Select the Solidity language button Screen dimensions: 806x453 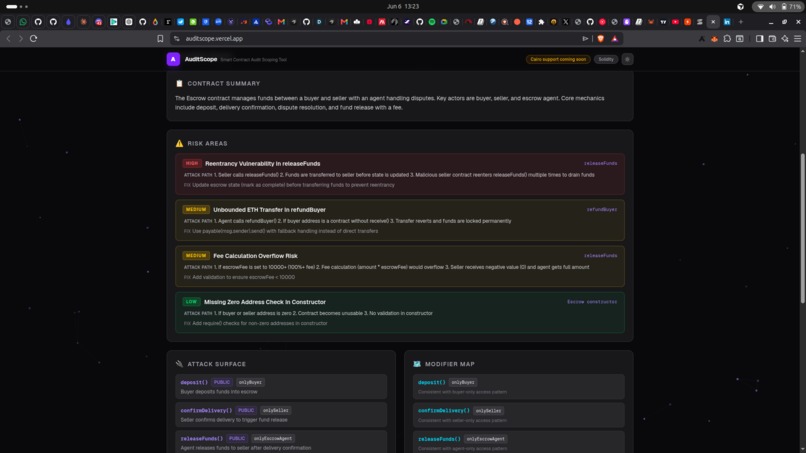point(606,59)
